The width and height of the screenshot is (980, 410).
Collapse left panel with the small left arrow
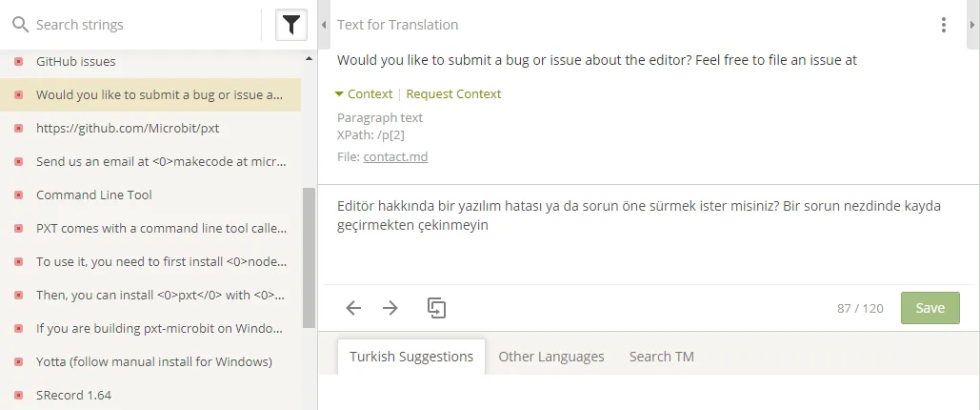click(x=324, y=25)
